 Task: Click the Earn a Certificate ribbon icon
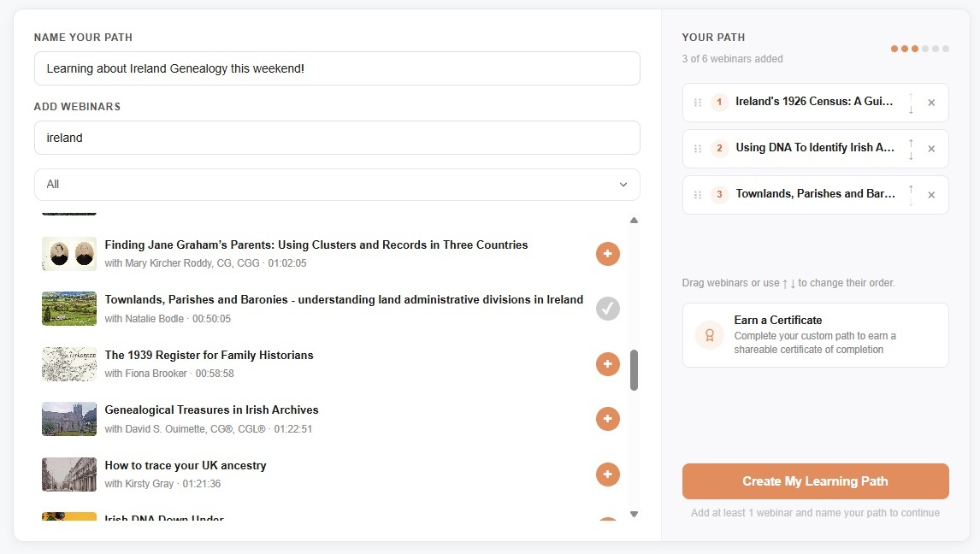[x=710, y=335]
